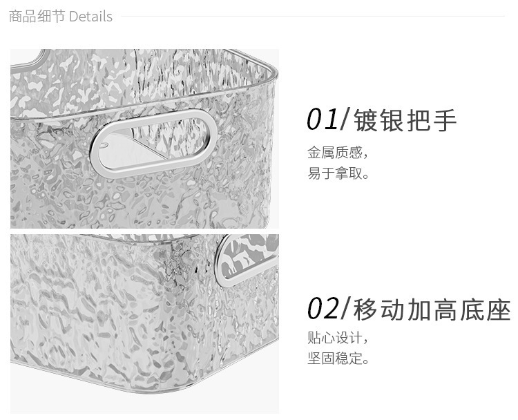Viewport: 518px width, 420px height.
Task: Select the 坚固稳定 description line
Action: pyautogui.click(x=338, y=359)
